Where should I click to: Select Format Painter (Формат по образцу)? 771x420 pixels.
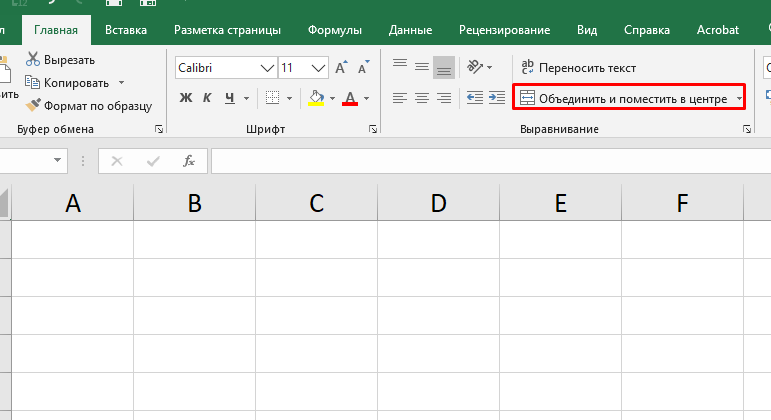pyautogui.click(x=89, y=106)
